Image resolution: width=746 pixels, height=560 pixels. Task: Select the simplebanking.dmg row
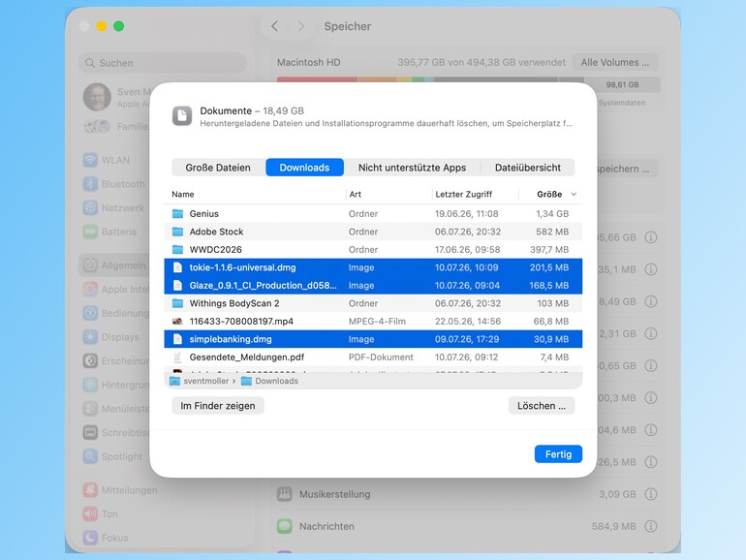(x=373, y=339)
